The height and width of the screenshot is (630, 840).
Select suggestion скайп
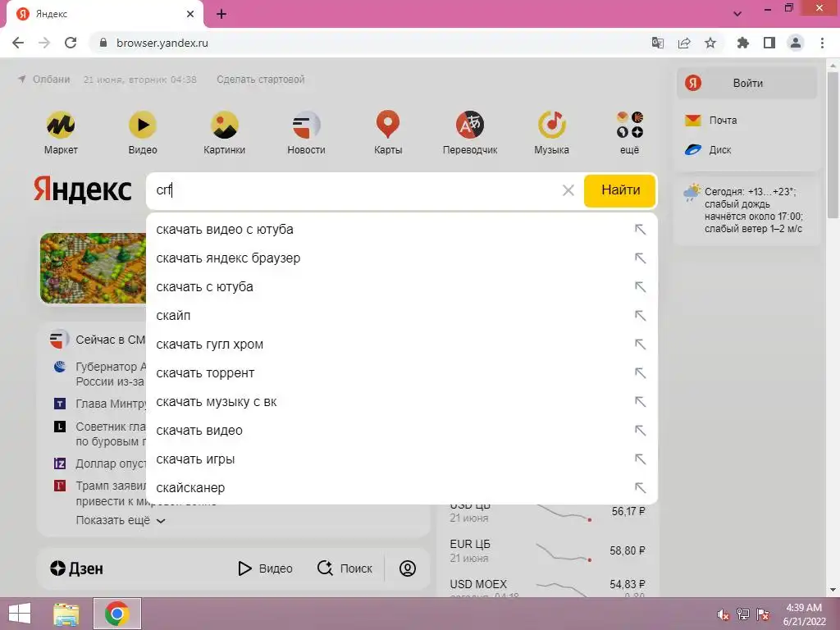point(402,316)
